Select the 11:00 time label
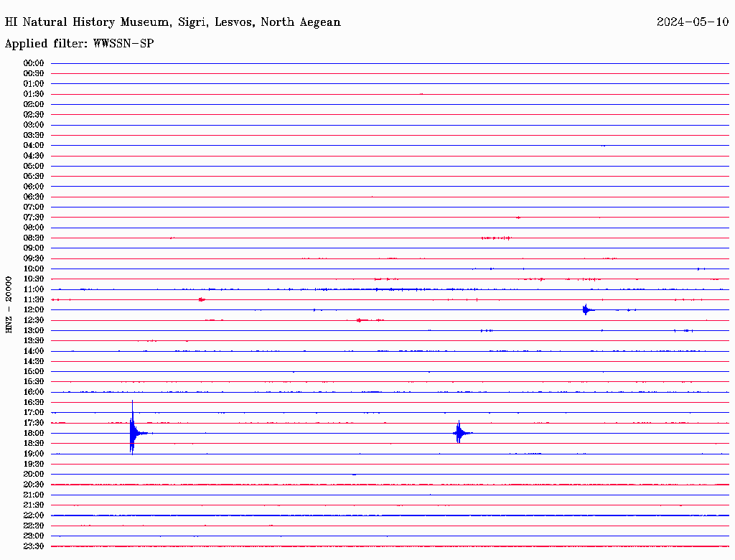Screen dimensions: 735x560 pyautogui.click(x=34, y=289)
